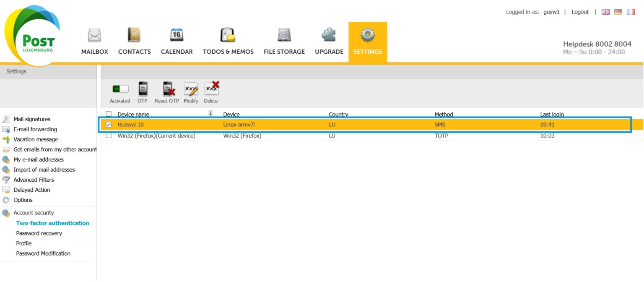Click the OTP phone icon

coord(143,89)
